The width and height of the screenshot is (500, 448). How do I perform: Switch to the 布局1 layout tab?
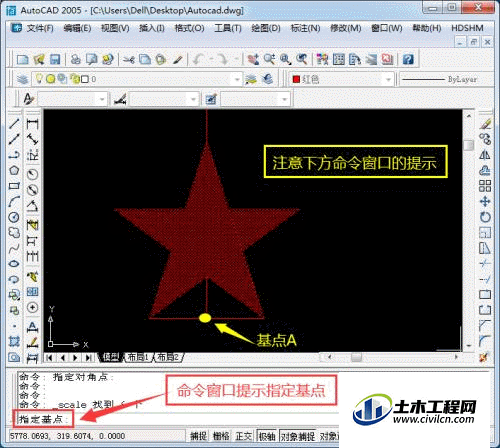[138, 357]
